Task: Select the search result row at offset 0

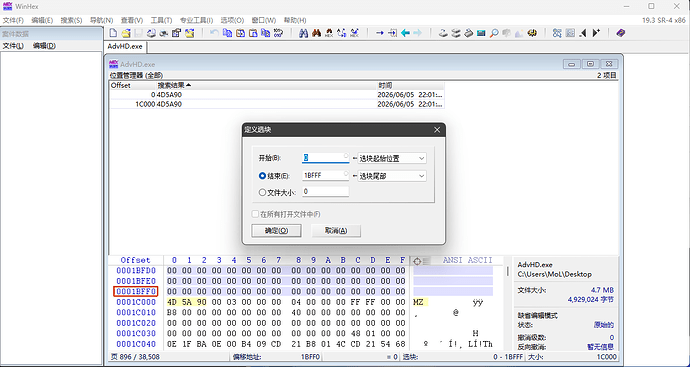Action: 277,94
